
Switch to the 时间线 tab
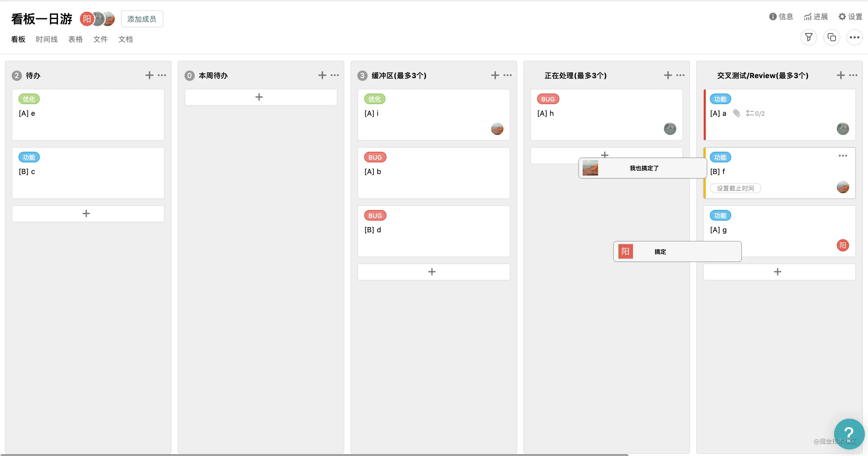(47, 39)
